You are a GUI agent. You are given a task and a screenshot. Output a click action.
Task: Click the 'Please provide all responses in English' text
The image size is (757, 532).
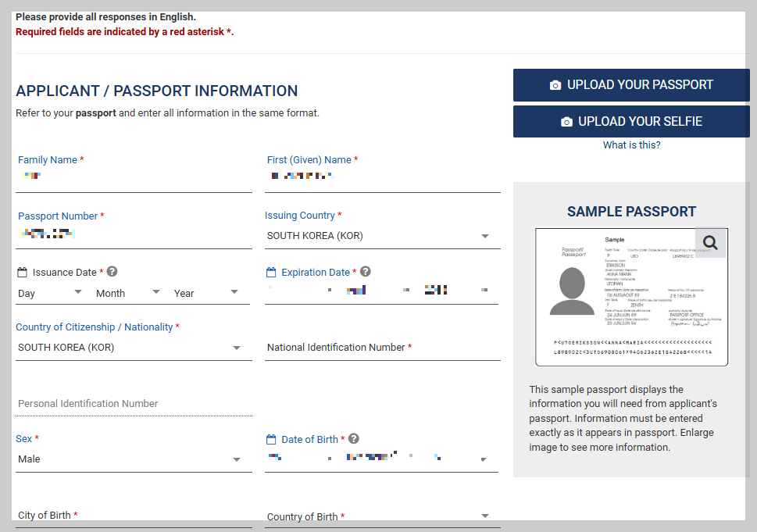click(x=105, y=17)
